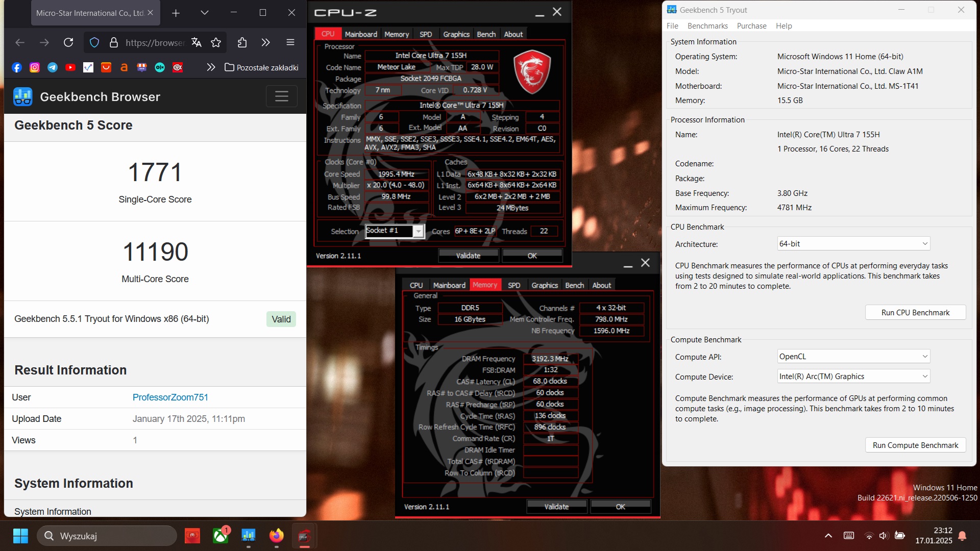980x551 pixels.
Task: Open the list all tabs dropdown
Action: [205, 13]
